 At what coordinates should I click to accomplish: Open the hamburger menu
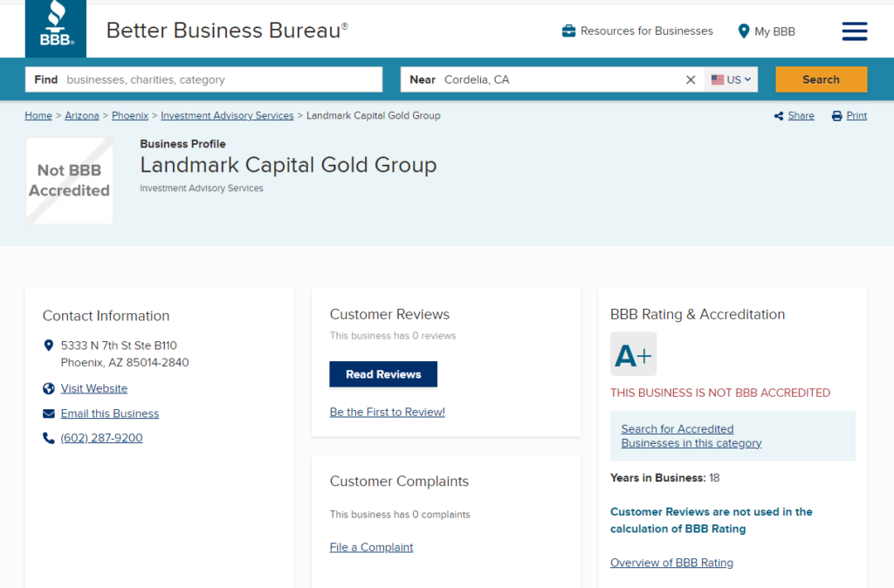855,31
